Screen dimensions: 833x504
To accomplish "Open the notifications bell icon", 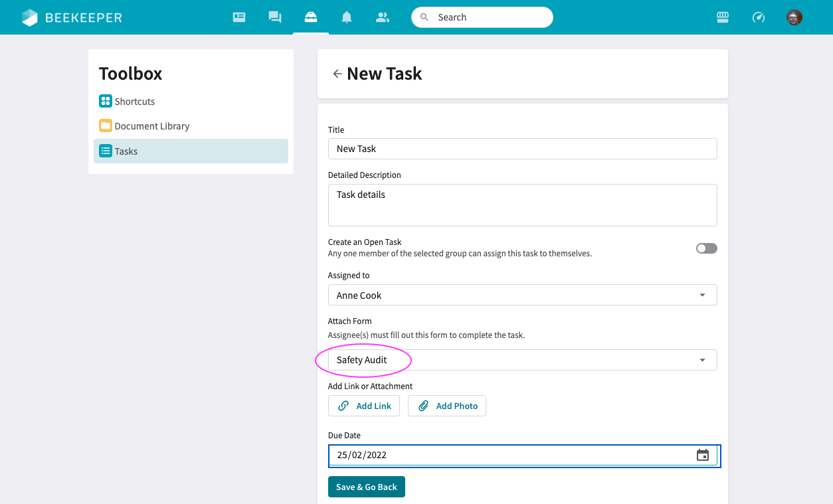I will pyautogui.click(x=347, y=17).
